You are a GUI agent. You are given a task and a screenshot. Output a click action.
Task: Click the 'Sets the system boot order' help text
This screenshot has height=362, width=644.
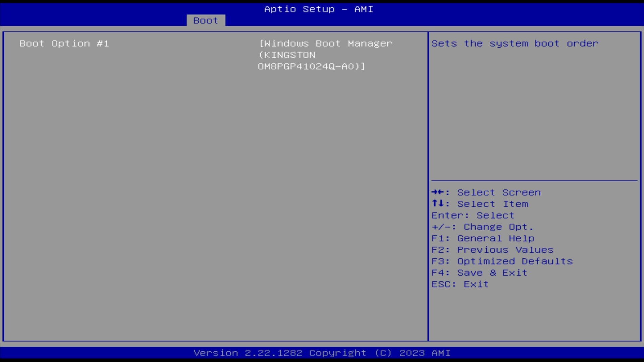click(x=515, y=44)
